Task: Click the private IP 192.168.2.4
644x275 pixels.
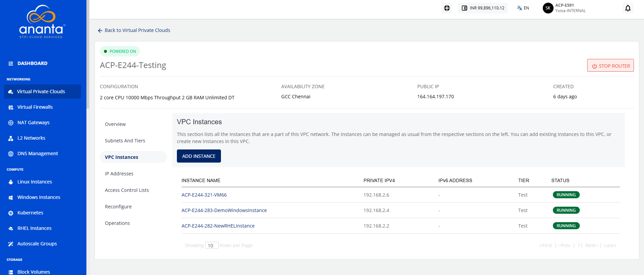Action: point(376,210)
